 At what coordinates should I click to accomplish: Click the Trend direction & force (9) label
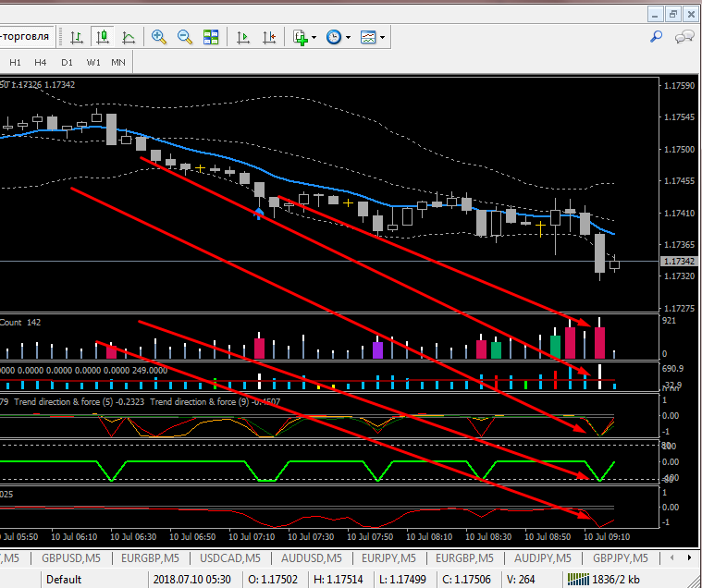coord(215,402)
